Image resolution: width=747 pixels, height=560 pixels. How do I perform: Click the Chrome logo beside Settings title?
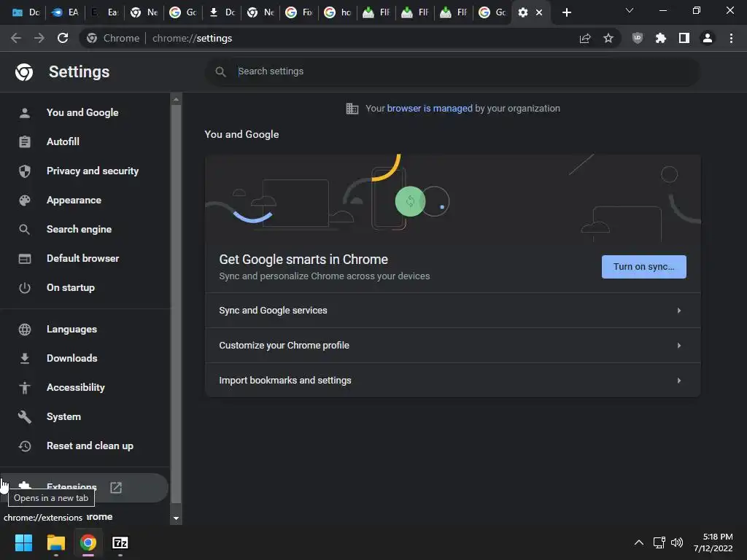(x=24, y=72)
